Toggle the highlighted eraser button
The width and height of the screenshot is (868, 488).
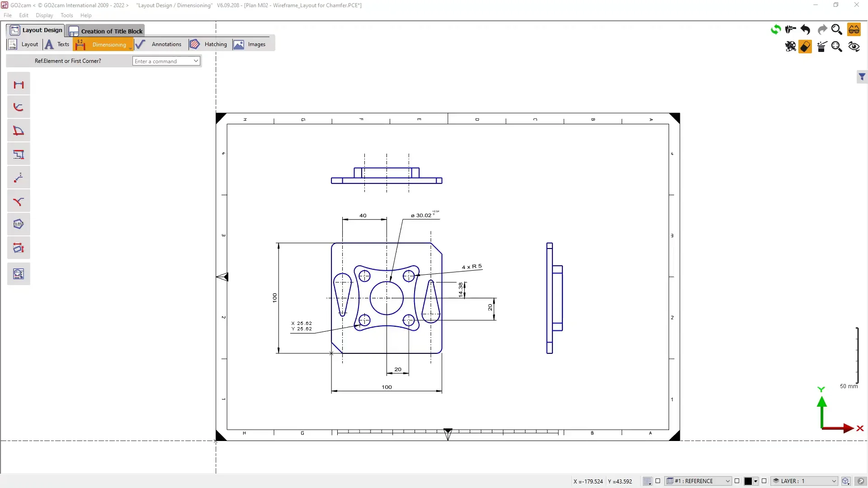point(805,47)
